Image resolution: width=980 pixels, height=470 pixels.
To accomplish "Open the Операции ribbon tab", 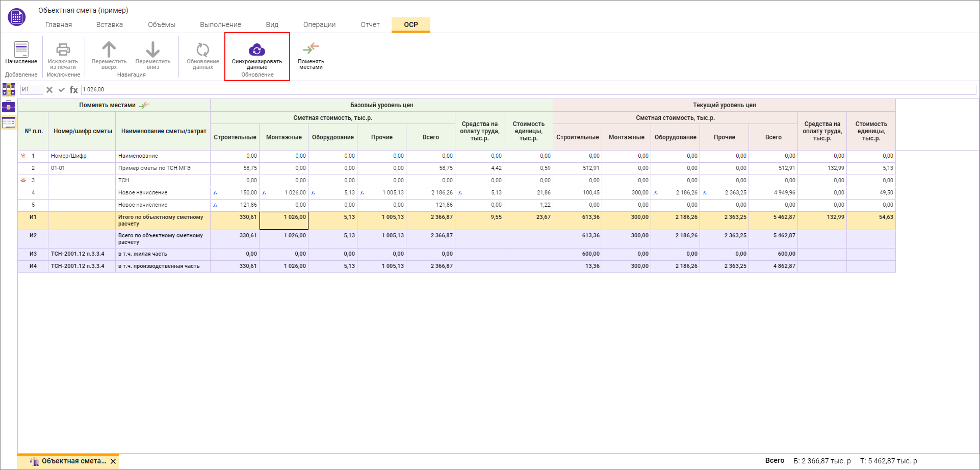I will (x=319, y=24).
